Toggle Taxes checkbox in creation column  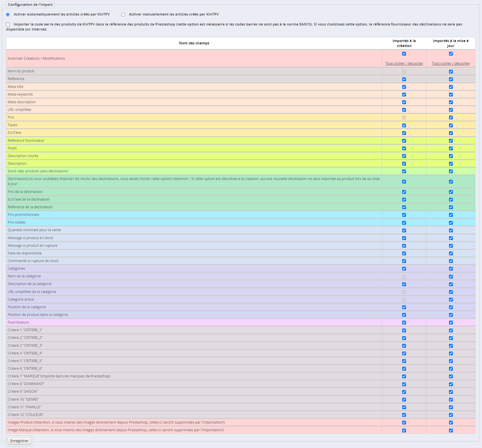pyautogui.click(x=404, y=126)
